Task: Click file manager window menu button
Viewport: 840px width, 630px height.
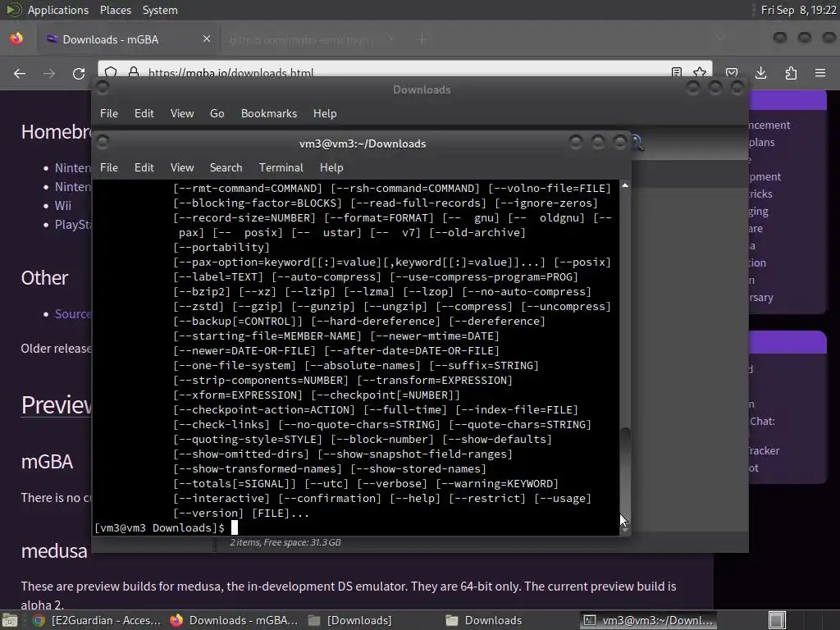Action: coord(103,88)
